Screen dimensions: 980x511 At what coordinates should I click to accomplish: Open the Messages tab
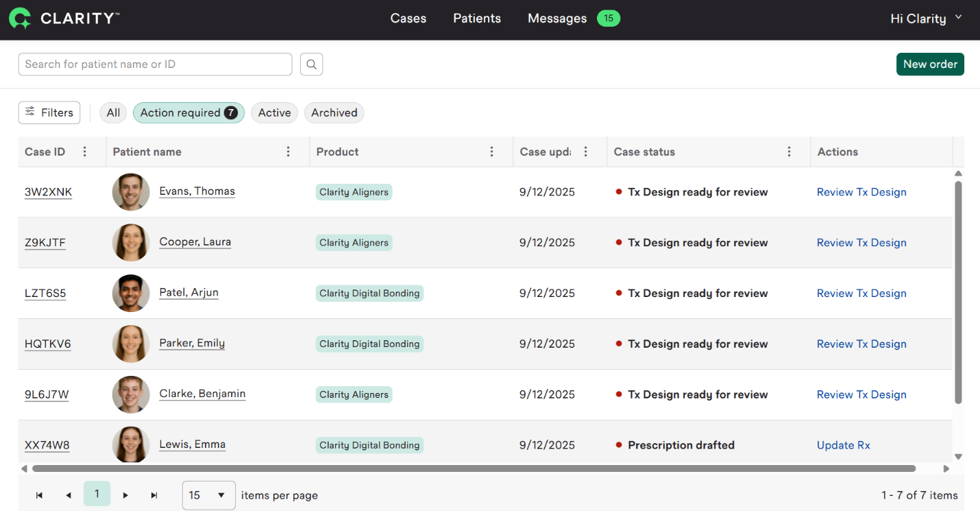(x=557, y=19)
